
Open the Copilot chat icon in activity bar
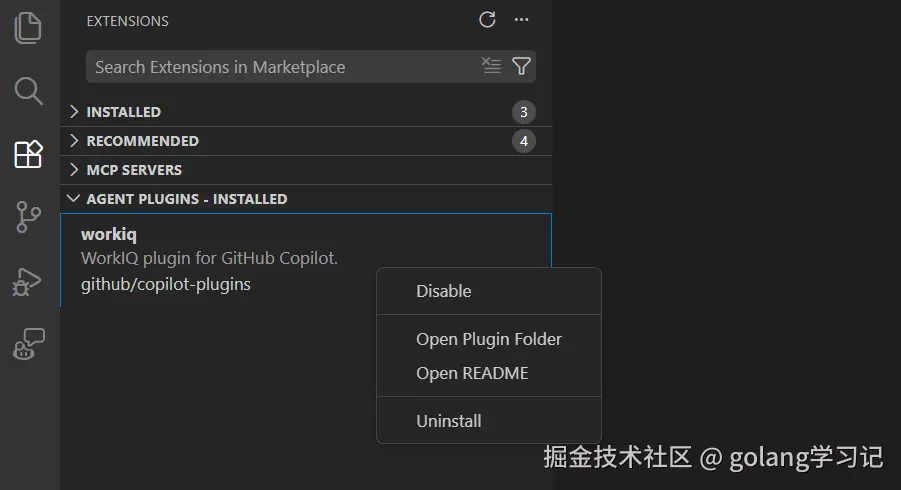[x=29, y=344]
